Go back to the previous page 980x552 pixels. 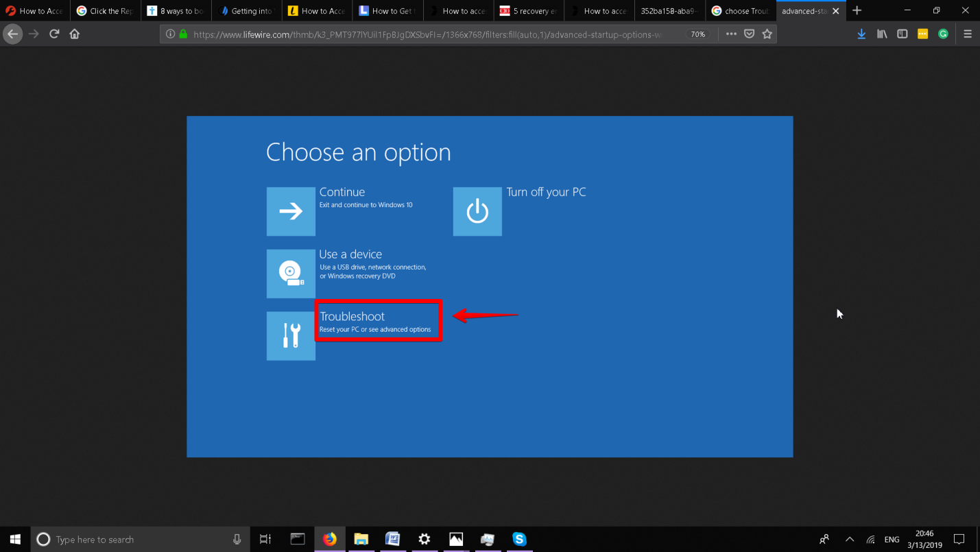pos(12,34)
